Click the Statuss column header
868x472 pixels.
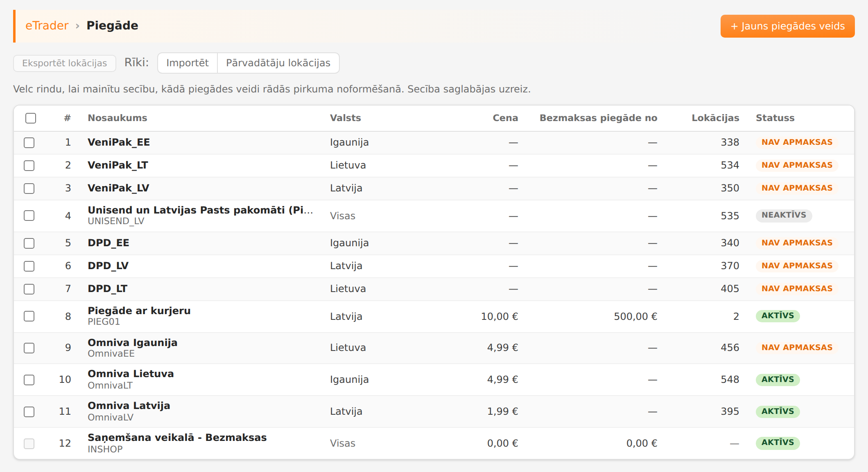pyautogui.click(x=775, y=118)
